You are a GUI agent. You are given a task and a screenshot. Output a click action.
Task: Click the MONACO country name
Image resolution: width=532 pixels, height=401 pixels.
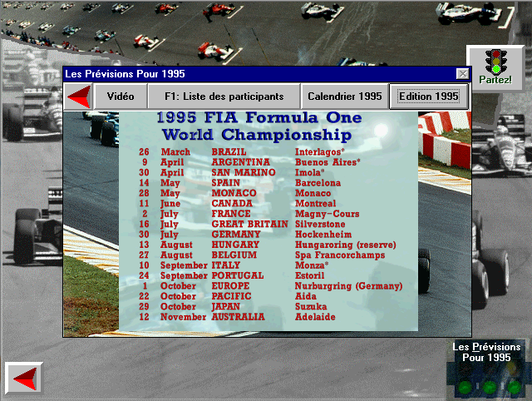pos(234,193)
